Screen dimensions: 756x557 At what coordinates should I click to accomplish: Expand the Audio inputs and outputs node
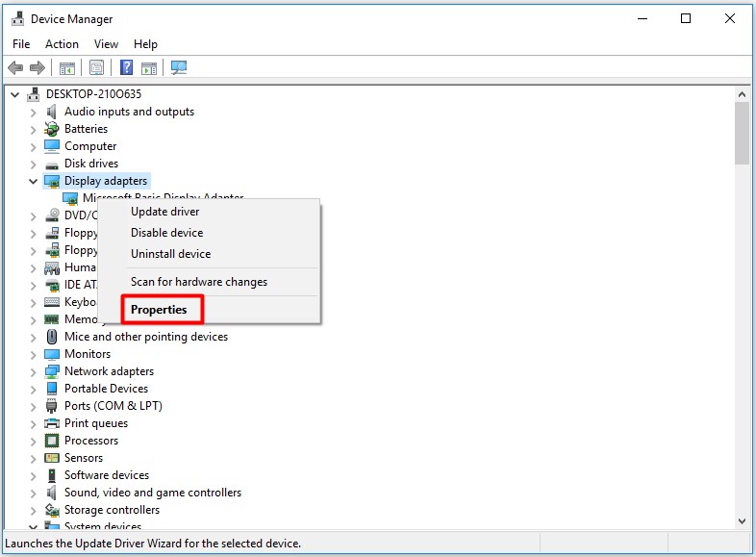coord(34,113)
